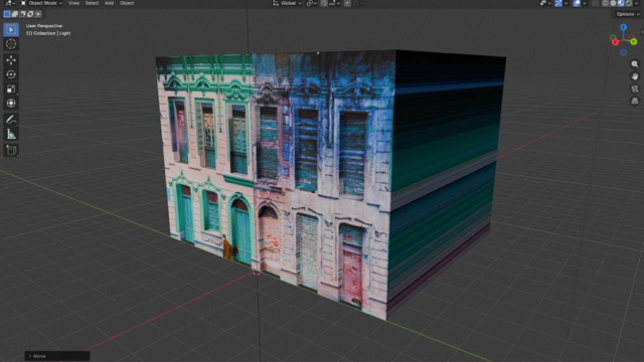Choose the Move tool
Viewport: 644px width, 362px height.
pyautogui.click(x=11, y=60)
